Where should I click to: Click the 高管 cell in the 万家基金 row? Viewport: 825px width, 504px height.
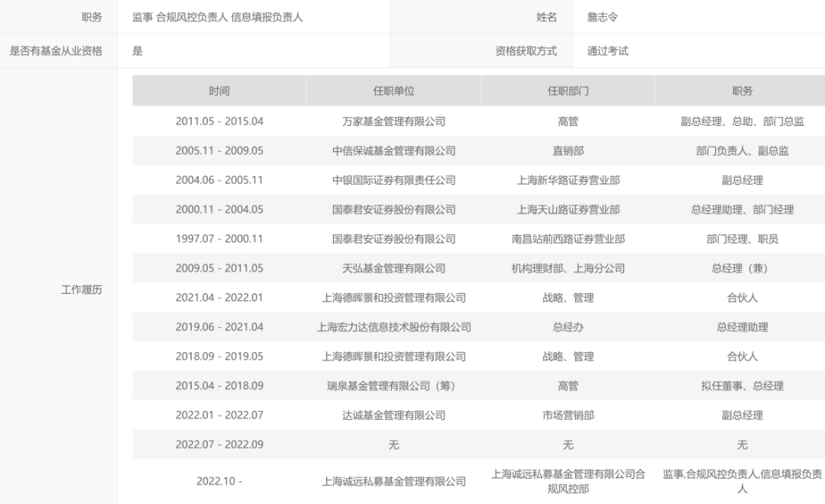point(568,121)
